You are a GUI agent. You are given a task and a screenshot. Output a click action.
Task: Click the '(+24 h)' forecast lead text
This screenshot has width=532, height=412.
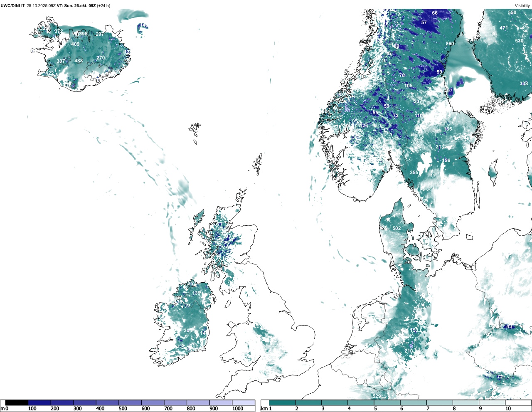coord(103,5)
